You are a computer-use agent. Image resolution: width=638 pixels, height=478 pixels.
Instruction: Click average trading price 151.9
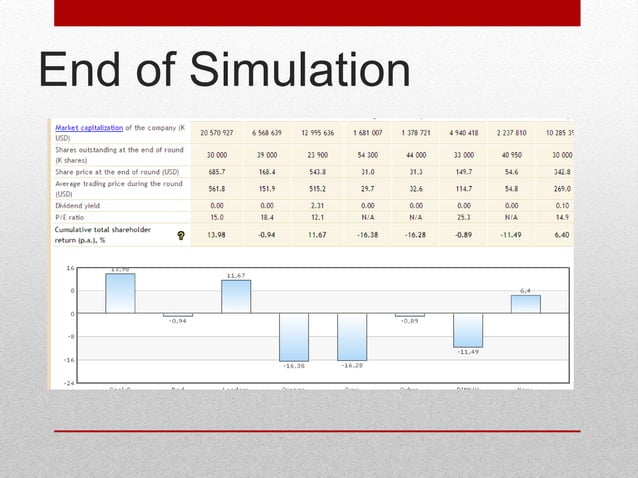click(x=267, y=189)
